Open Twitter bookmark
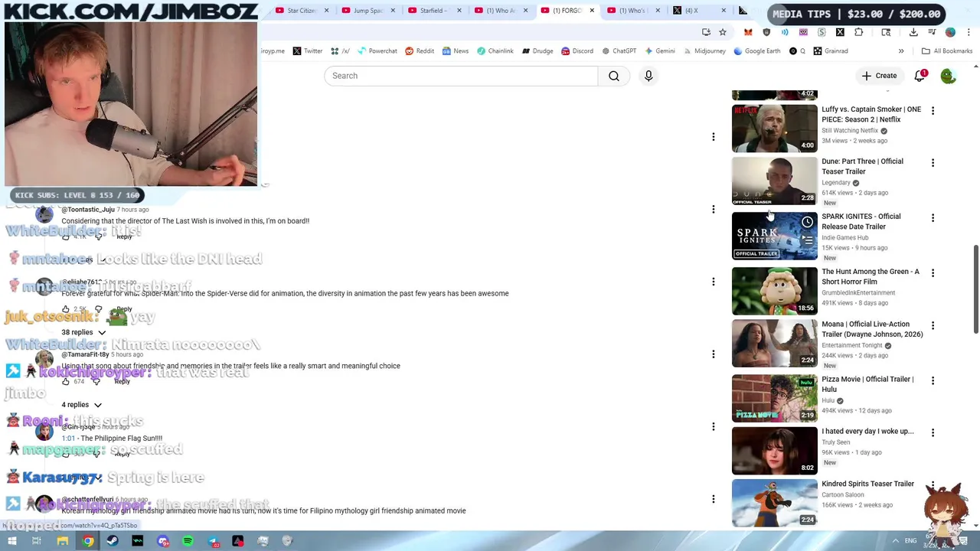 pyautogui.click(x=307, y=51)
